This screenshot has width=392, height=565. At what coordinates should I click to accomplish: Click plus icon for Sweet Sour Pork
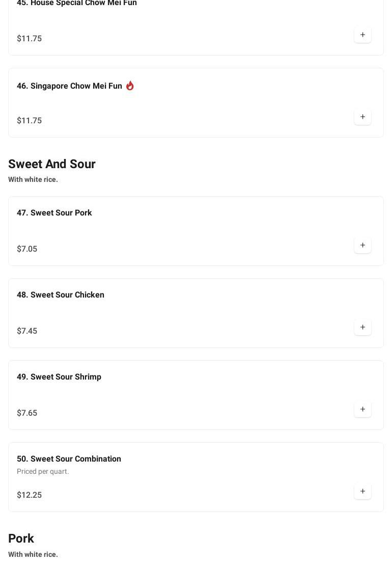362,246
